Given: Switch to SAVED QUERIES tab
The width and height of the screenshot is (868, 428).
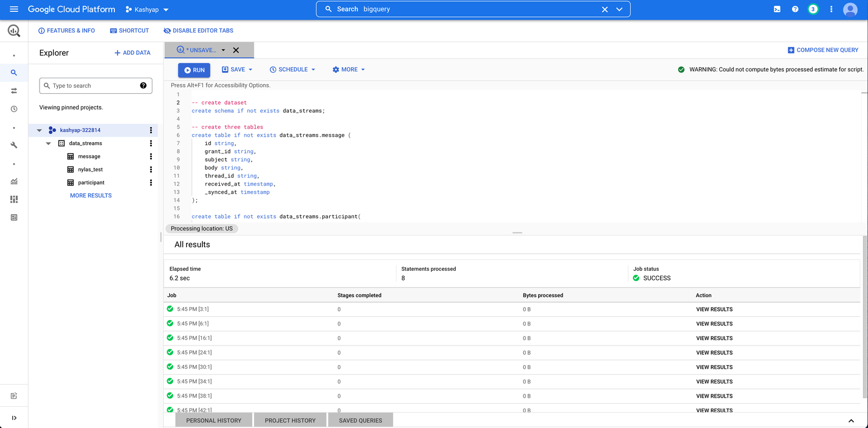Looking at the screenshot, I should pyautogui.click(x=360, y=420).
